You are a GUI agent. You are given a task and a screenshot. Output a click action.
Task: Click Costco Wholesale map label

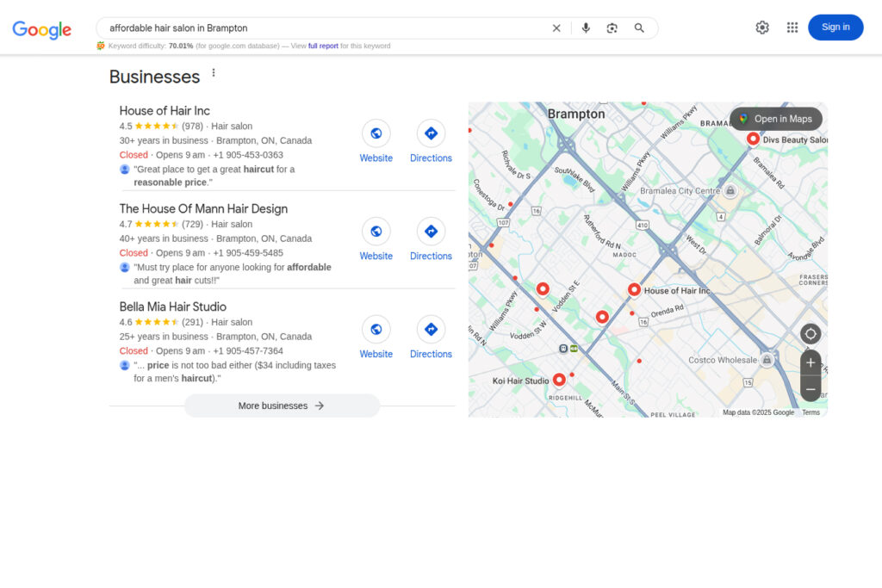click(x=723, y=361)
